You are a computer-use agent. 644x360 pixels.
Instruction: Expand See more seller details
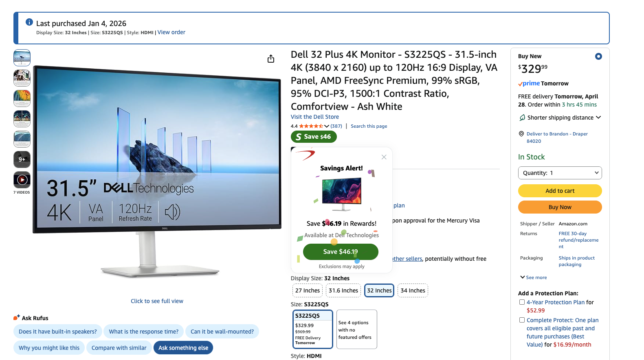(534, 277)
